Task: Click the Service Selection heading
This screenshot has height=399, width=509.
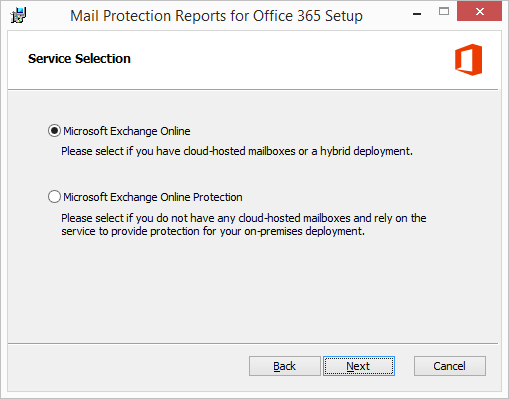Action: (79, 59)
